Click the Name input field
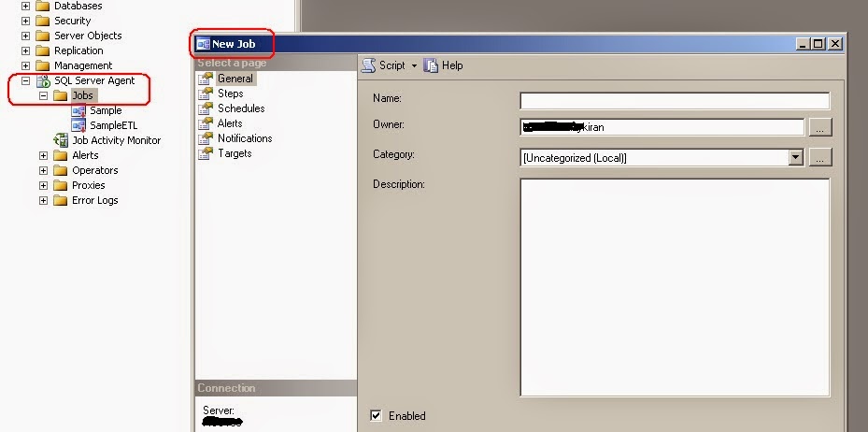 [x=675, y=101]
